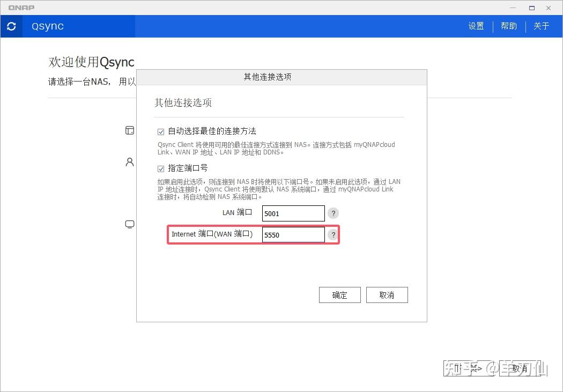Click the QNAP logo in title bar
Image resolution: width=563 pixels, height=392 pixels.
pos(21,8)
